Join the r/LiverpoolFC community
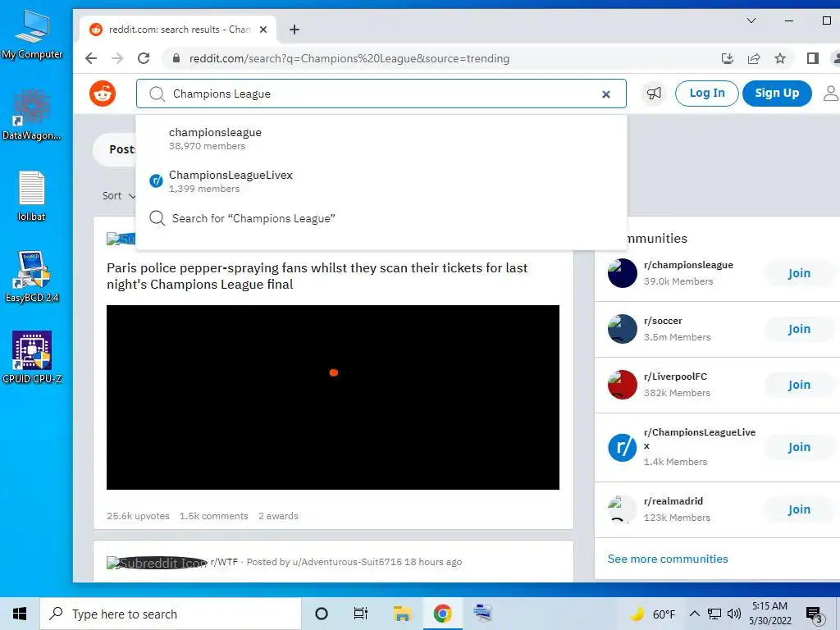Viewport: 840px width, 630px height. pos(799,385)
